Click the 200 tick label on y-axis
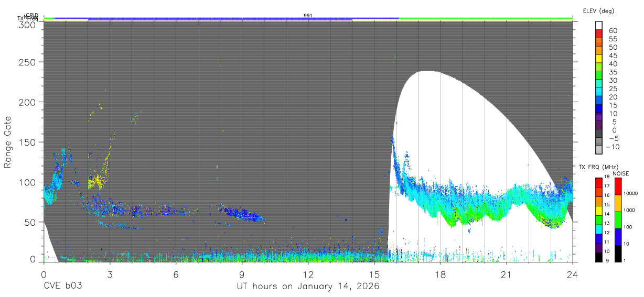Viewport: 644px width, 297px height. pos(28,102)
